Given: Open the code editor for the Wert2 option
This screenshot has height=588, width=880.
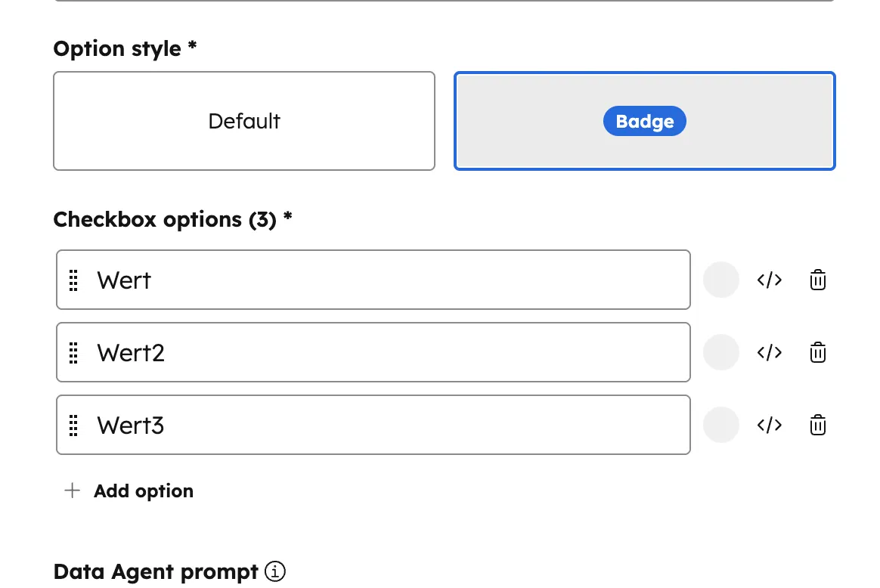Looking at the screenshot, I should point(769,352).
